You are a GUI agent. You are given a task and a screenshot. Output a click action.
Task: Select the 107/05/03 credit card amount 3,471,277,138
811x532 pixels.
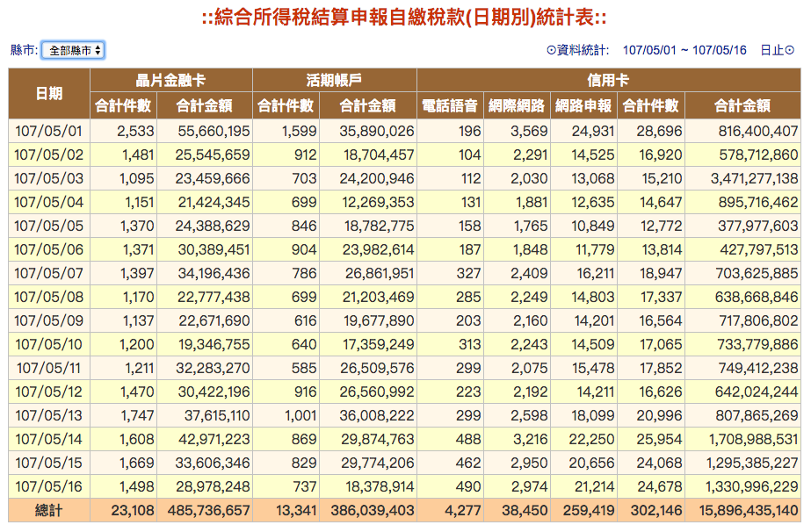(x=742, y=179)
